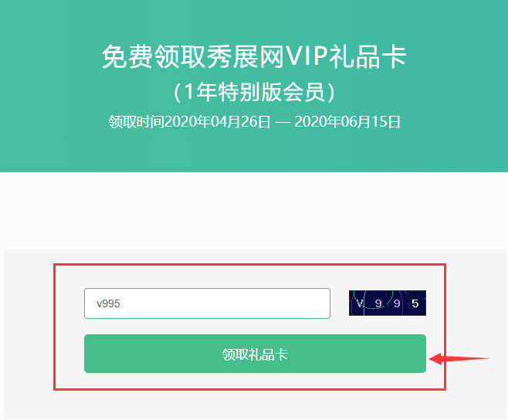This screenshot has width=508, height=420.
Task: Click the empty right end of captcha input
Action: (x=292, y=303)
